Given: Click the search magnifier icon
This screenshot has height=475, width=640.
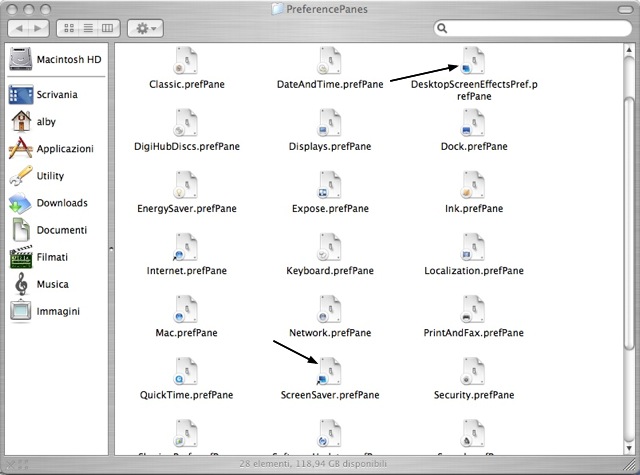Looking at the screenshot, I should (x=442, y=28).
